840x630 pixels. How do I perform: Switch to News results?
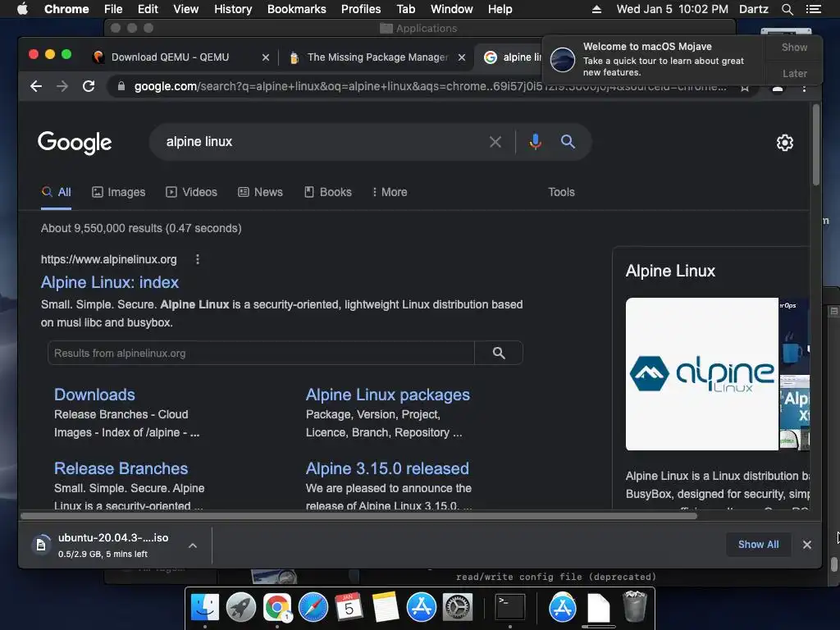pos(260,192)
